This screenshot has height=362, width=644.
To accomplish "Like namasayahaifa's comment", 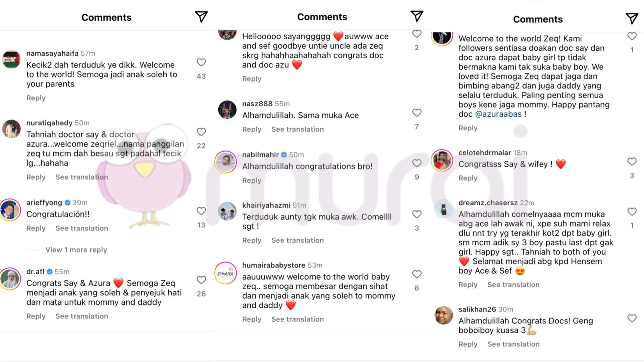I will pyautogui.click(x=201, y=62).
